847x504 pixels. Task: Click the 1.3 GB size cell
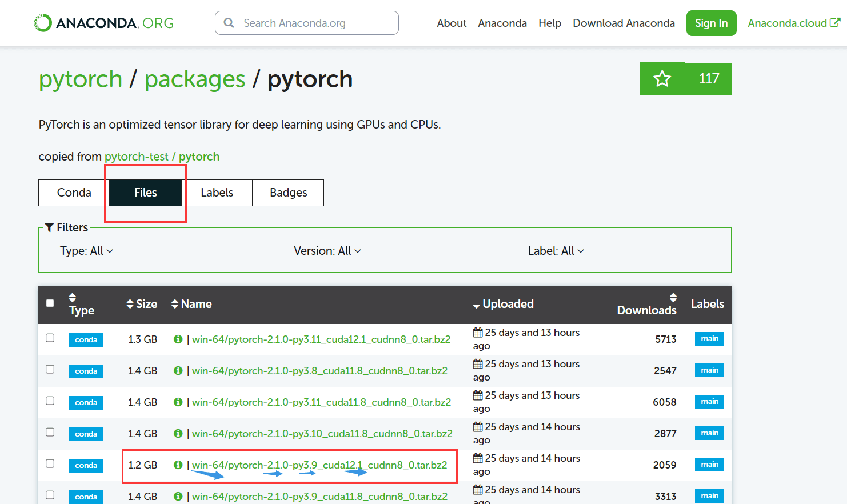pyautogui.click(x=142, y=339)
